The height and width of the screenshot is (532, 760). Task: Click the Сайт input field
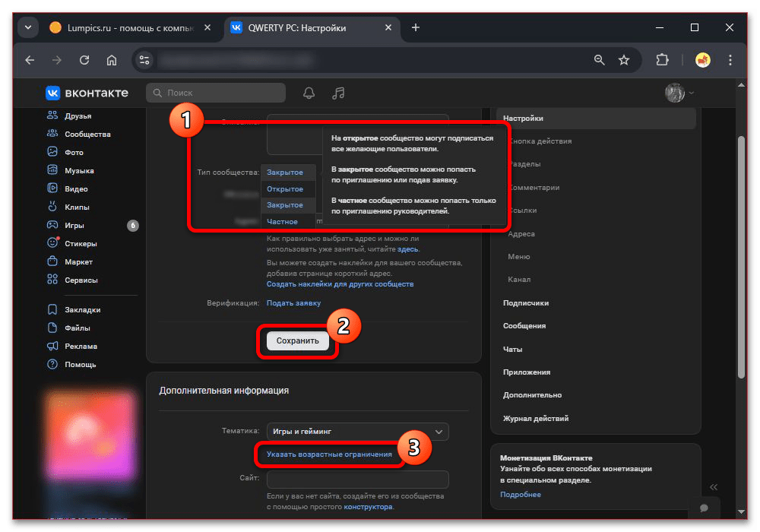click(357, 479)
